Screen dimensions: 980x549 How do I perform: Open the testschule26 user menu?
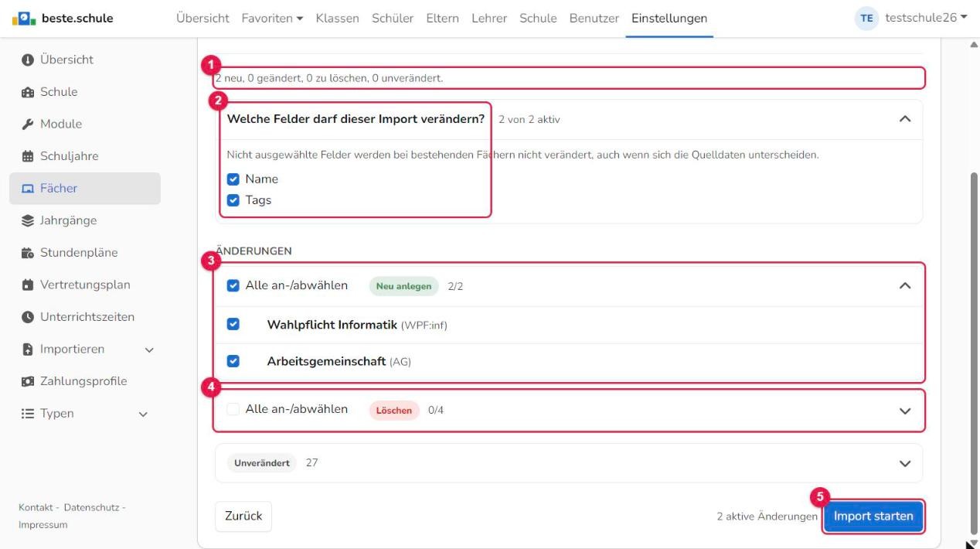(x=926, y=19)
